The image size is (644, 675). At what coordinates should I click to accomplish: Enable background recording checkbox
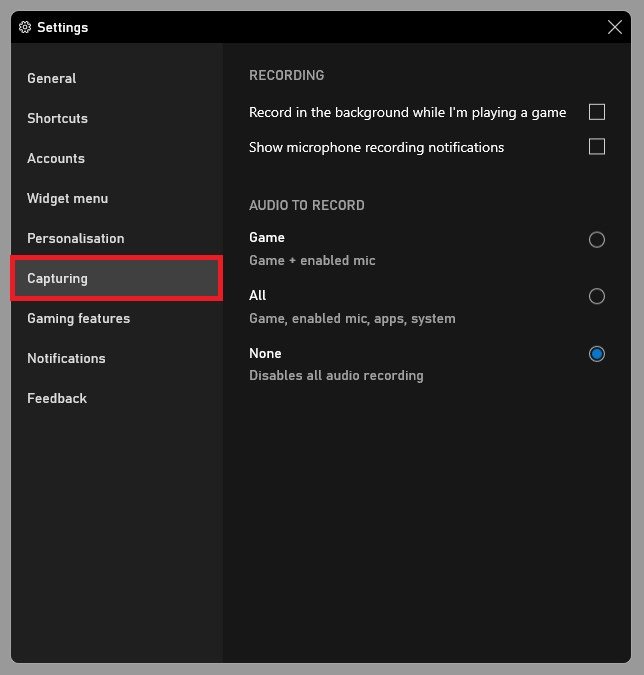tap(597, 112)
